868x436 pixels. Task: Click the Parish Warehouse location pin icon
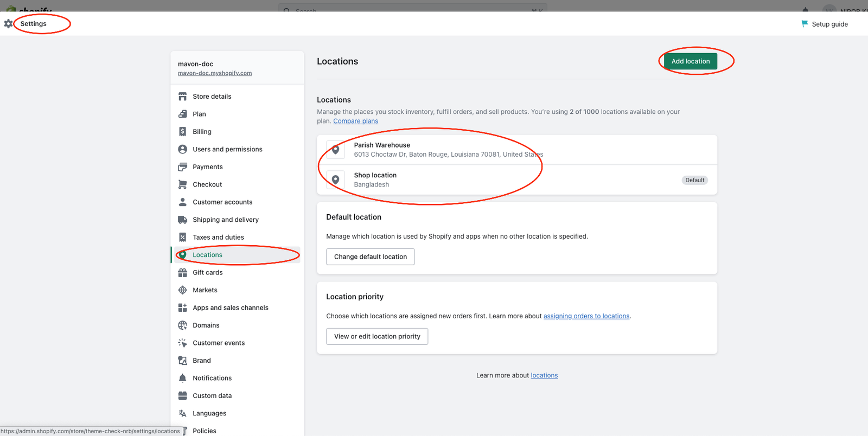pos(336,150)
